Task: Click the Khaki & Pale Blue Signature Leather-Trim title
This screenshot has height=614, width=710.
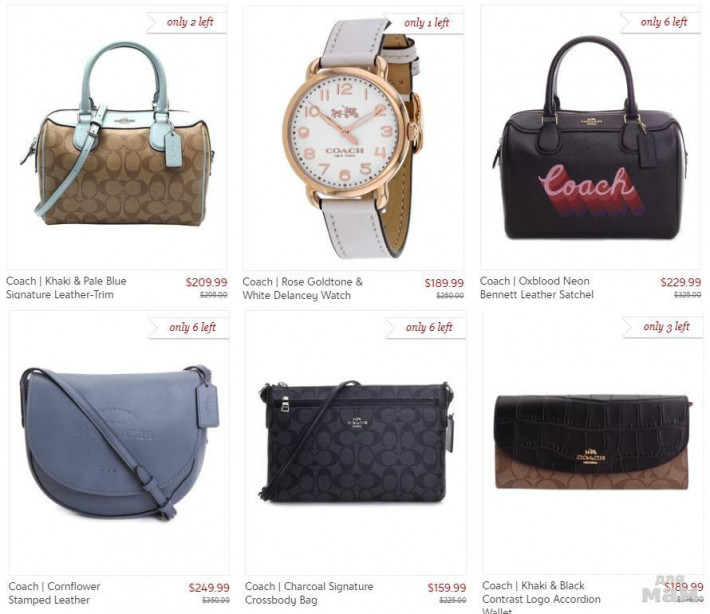Action: click(66, 288)
